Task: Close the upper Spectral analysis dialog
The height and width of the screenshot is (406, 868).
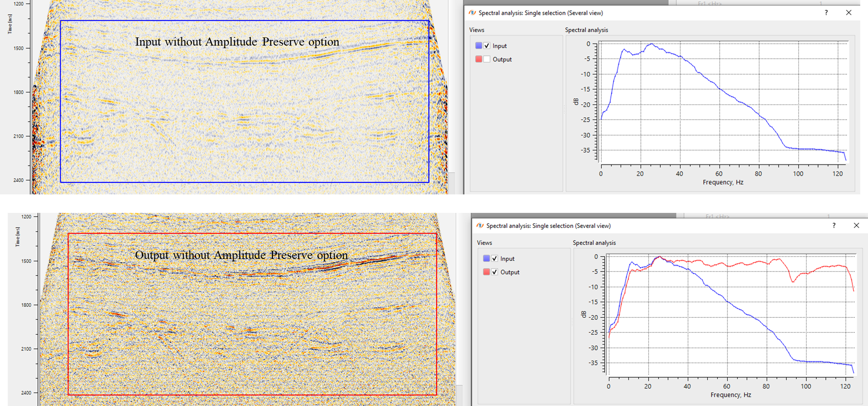Action: coord(849,13)
